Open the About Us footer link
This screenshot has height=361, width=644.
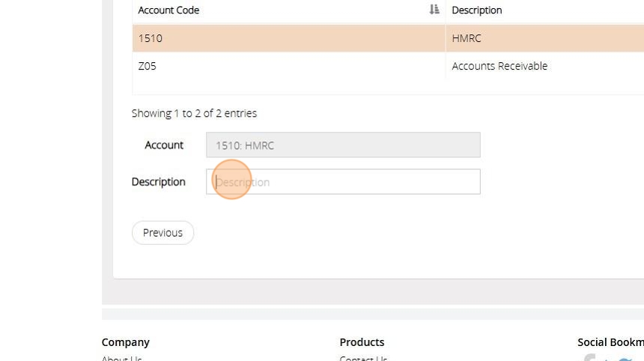(122, 359)
